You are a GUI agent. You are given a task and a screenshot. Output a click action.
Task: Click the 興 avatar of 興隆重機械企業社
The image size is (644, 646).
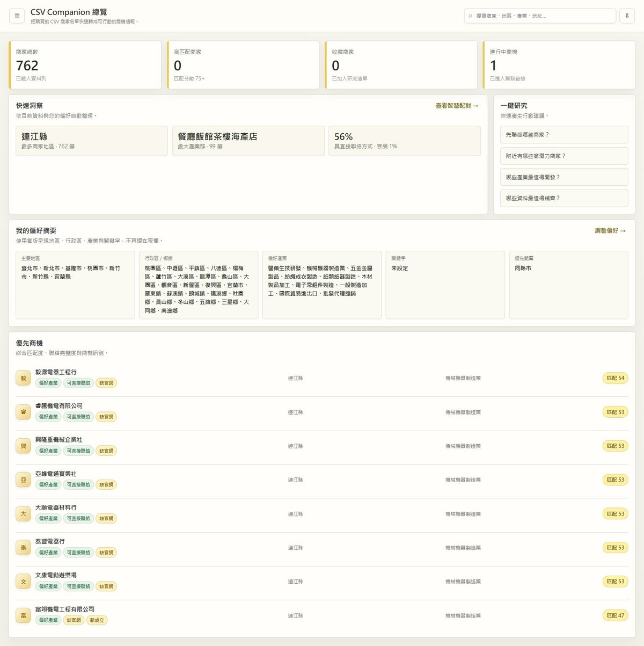point(23,446)
